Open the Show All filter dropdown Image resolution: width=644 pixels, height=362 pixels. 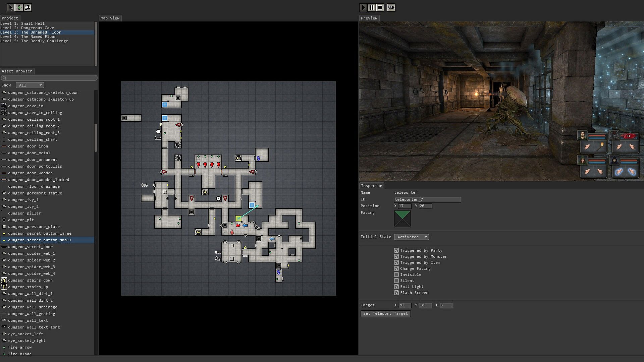[30, 85]
